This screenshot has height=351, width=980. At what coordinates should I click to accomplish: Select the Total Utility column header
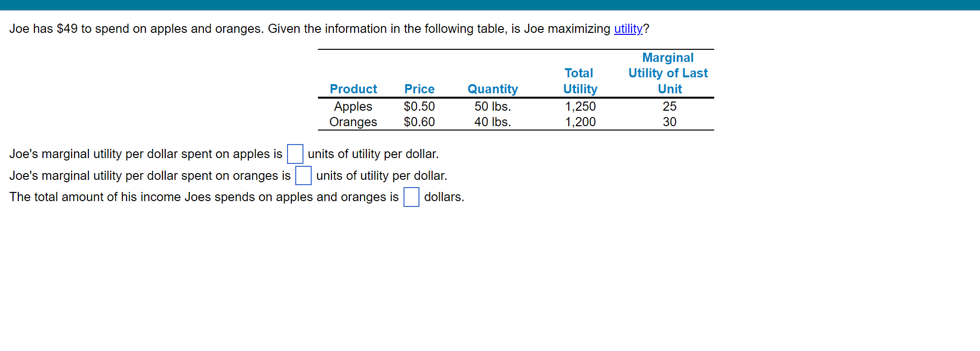[579, 81]
